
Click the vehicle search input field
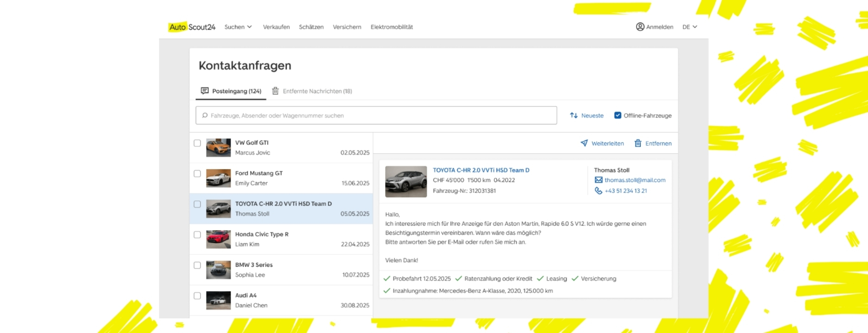coord(376,115)
